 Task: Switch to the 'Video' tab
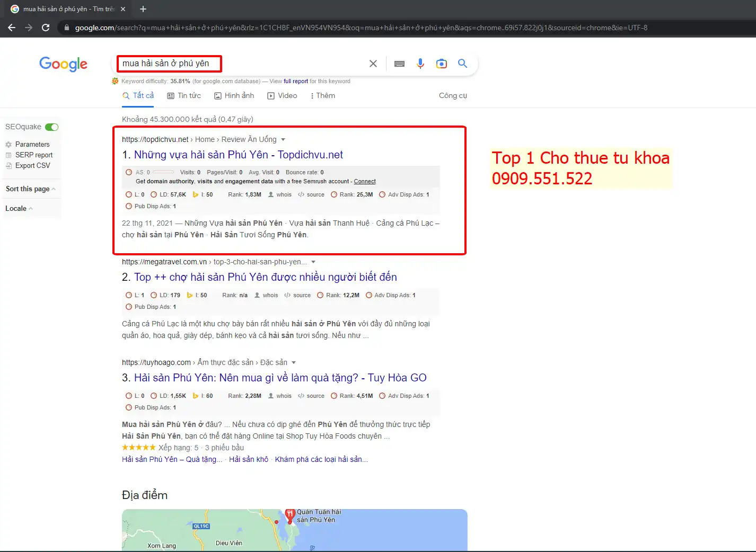coord(282,95)
